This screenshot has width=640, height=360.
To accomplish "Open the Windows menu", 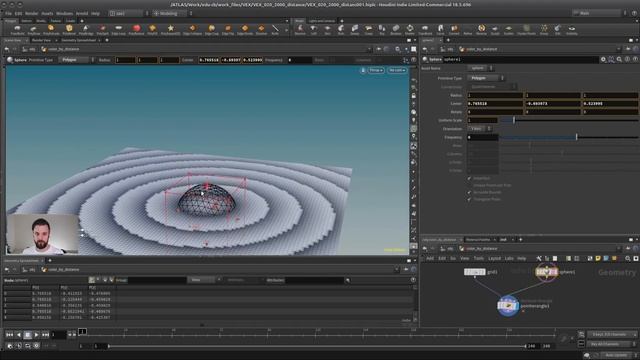I will [x=64, y=13].
